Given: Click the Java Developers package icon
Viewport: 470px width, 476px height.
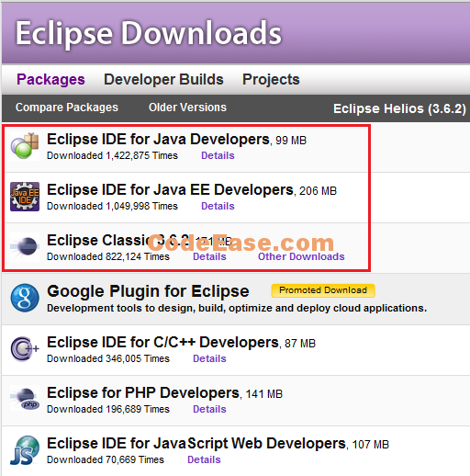Looking at the screenshot, I should pos(25,146).
